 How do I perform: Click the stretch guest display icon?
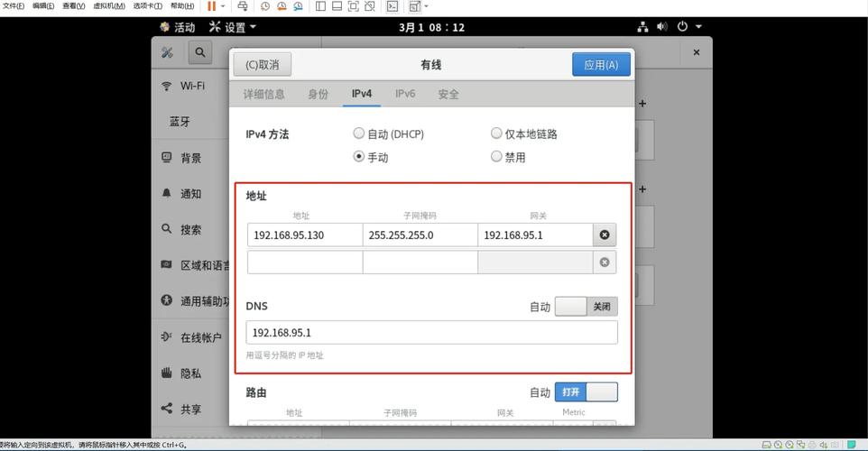pyautogui.click(x=415, y=6)
